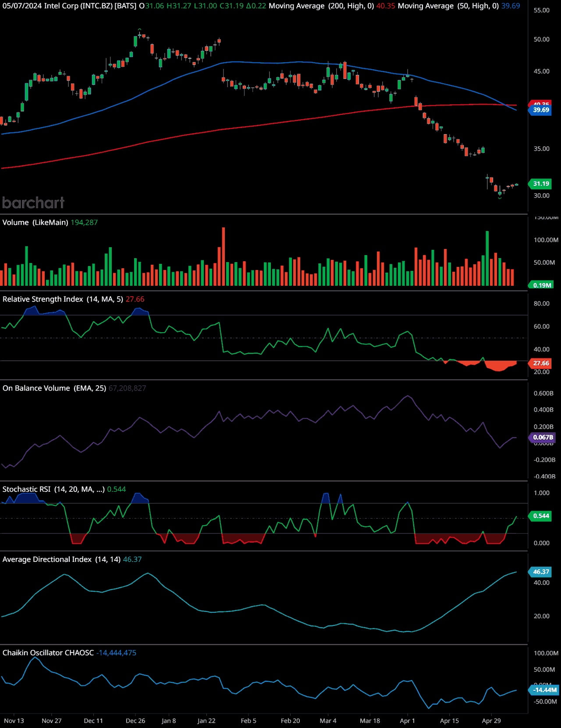561x728 pixels.
Task: Click the 50-period Moving Average label
Action: click(448, 6)
